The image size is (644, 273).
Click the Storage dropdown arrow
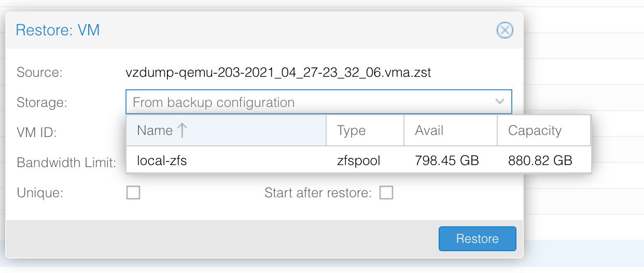tap(500, 102)
